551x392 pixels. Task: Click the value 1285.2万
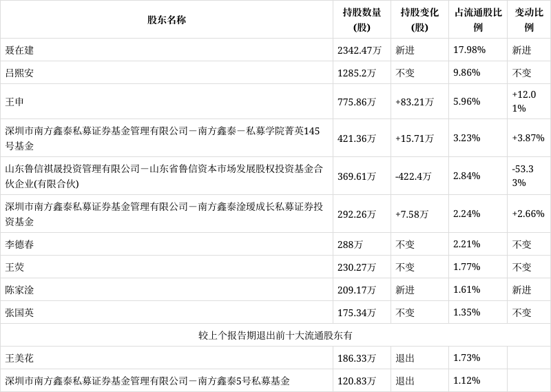[356, 73]
